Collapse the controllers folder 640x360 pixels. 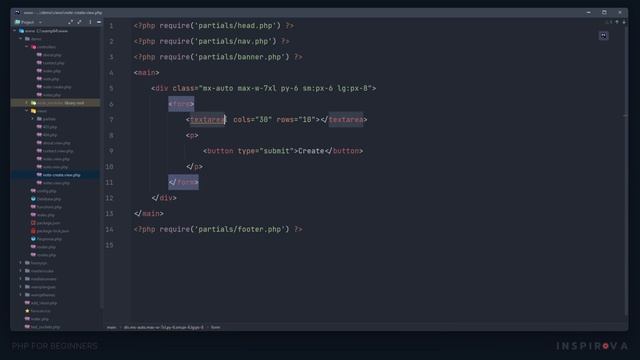tap(27, 47)
